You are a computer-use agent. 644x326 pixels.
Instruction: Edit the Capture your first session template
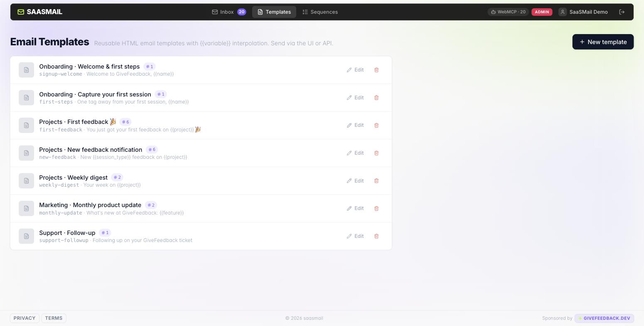pos(355,98)
